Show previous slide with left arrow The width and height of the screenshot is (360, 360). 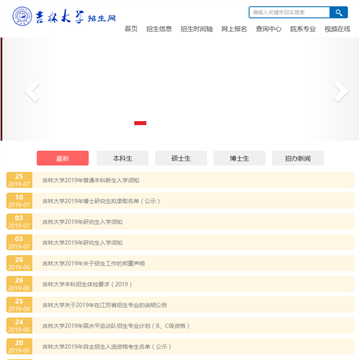click(32, 91)
